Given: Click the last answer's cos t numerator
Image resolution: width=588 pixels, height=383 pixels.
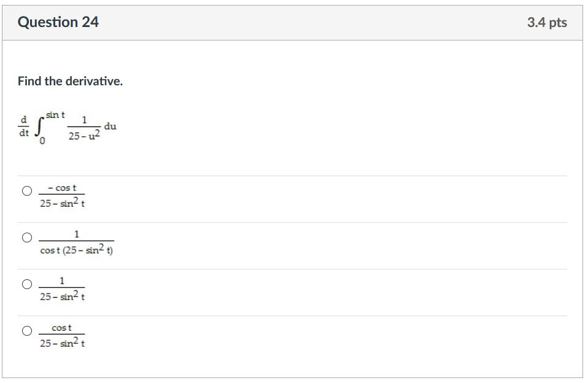Looking at the screenshot, I should click(61, 328).
